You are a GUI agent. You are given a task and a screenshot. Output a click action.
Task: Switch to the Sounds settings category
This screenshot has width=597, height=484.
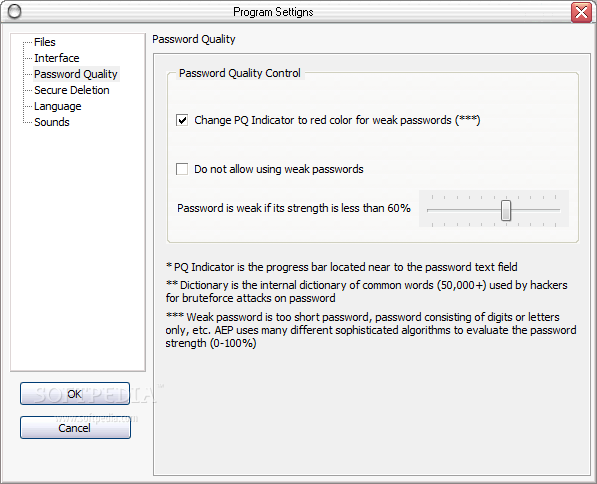click(x=52, y=122)
